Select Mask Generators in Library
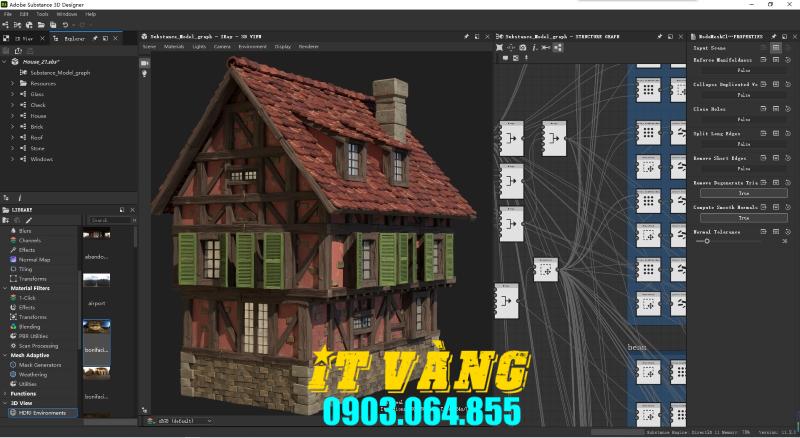800x438 pixels. (40, 364)
